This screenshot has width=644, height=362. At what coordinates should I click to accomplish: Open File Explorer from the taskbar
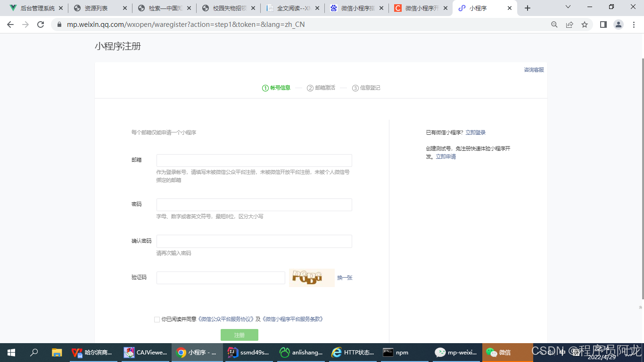[x=57, y=353]
